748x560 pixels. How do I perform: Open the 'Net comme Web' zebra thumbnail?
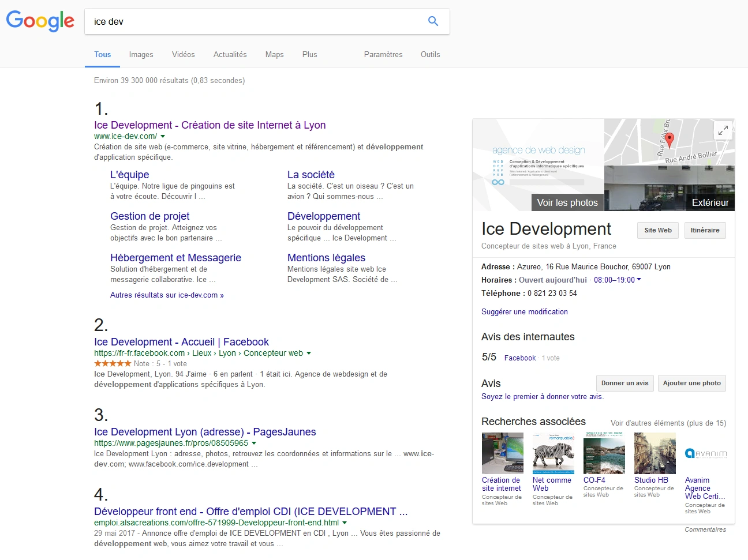[x=553, y=453]
